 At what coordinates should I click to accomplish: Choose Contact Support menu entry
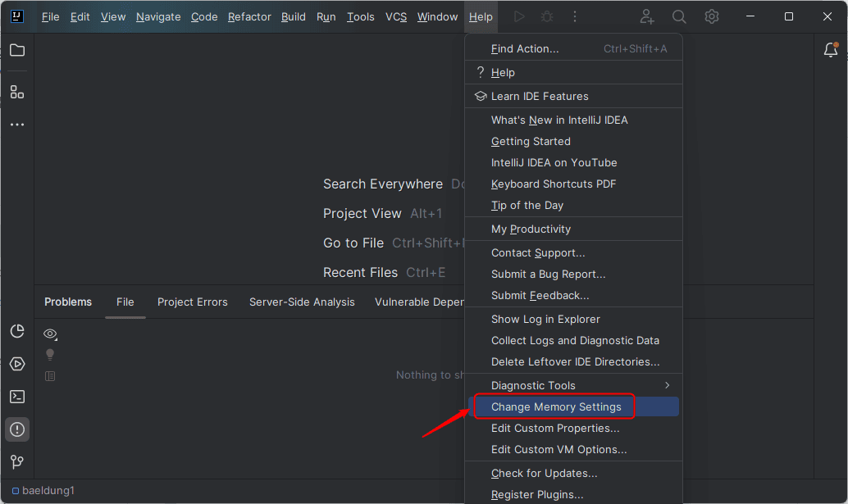[573, 252]
